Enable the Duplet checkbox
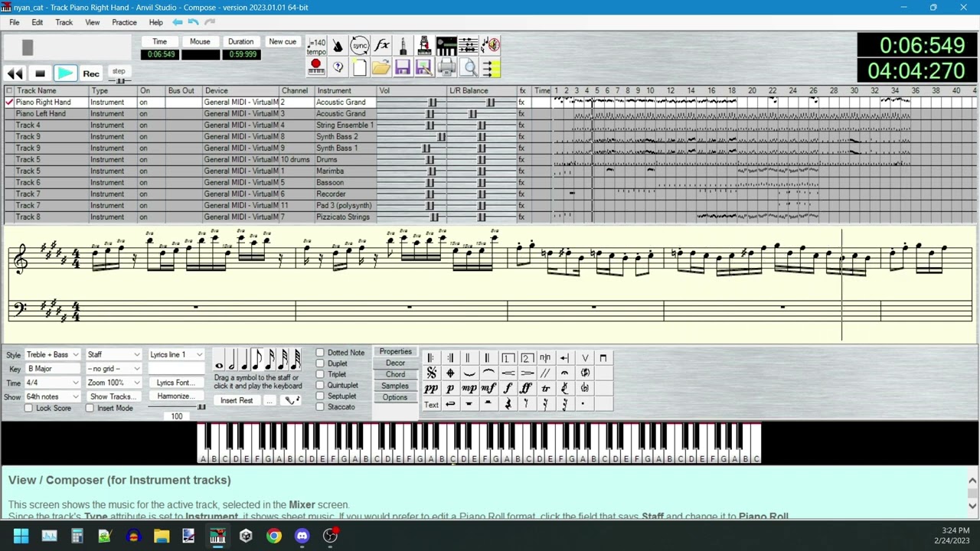The image size is (980, 551). coord(320,364)
